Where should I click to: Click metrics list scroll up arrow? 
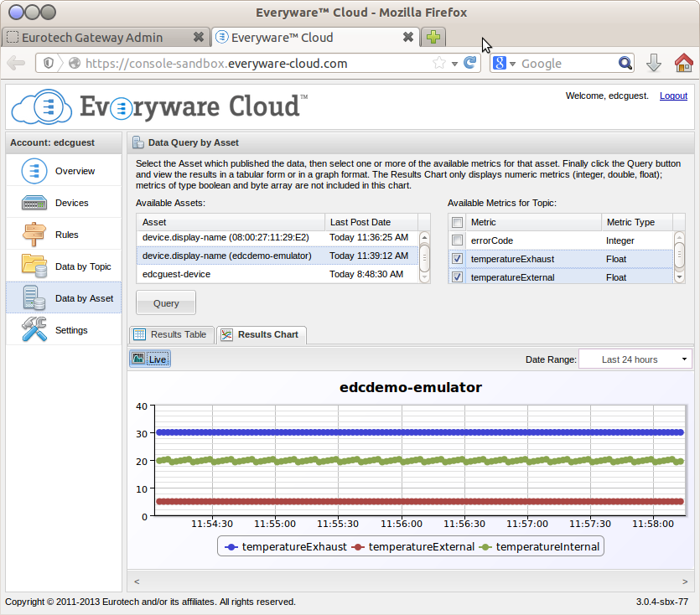point(679,237)
